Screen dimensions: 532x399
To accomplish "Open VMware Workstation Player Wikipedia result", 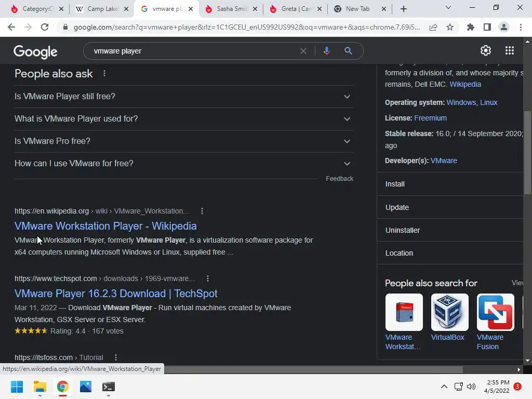I will click(x=105, y=226).
